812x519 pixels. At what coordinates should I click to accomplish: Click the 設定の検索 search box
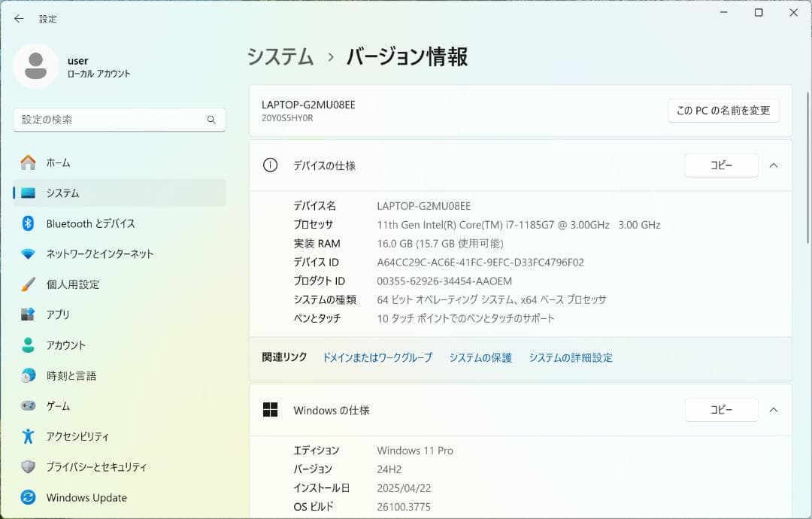tap(119, 120)
